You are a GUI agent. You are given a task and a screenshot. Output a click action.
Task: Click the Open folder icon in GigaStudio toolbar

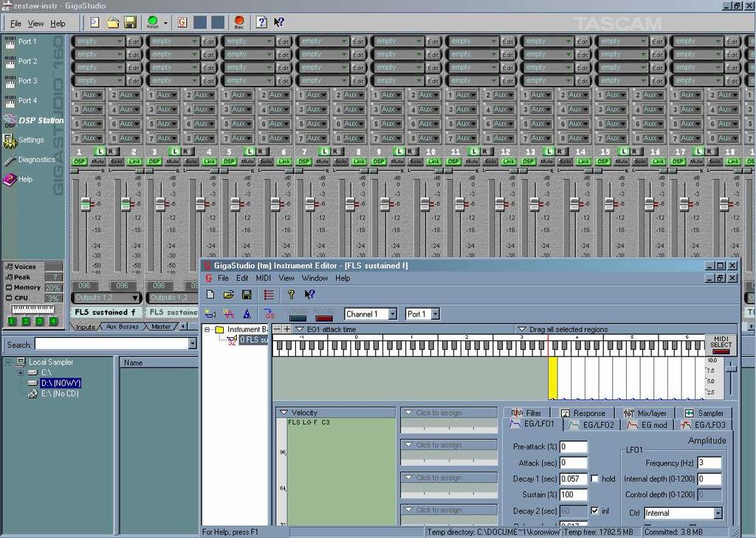[x=113, y=22]
